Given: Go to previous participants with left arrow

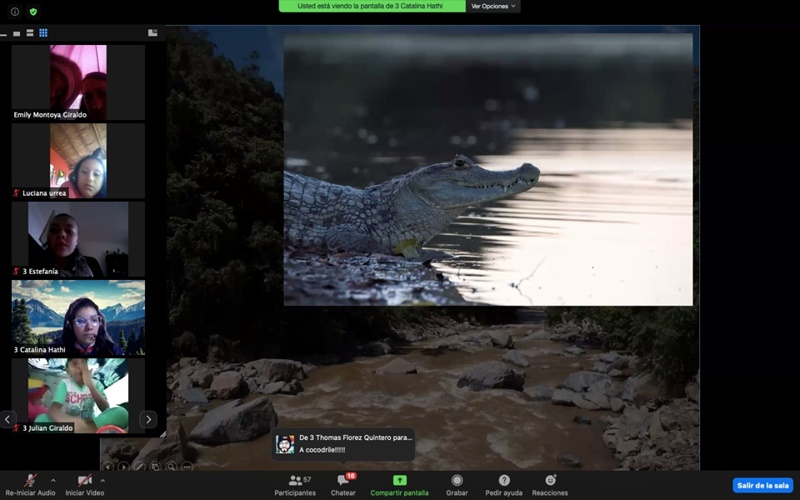Looking at the screenshot, I should pos(8,419).
